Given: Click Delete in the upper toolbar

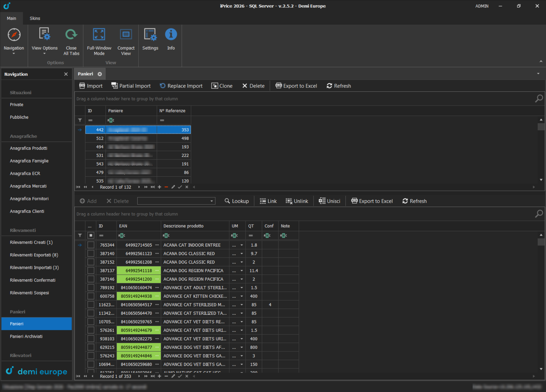Looking at the screenshot, I should coord(253,86).
